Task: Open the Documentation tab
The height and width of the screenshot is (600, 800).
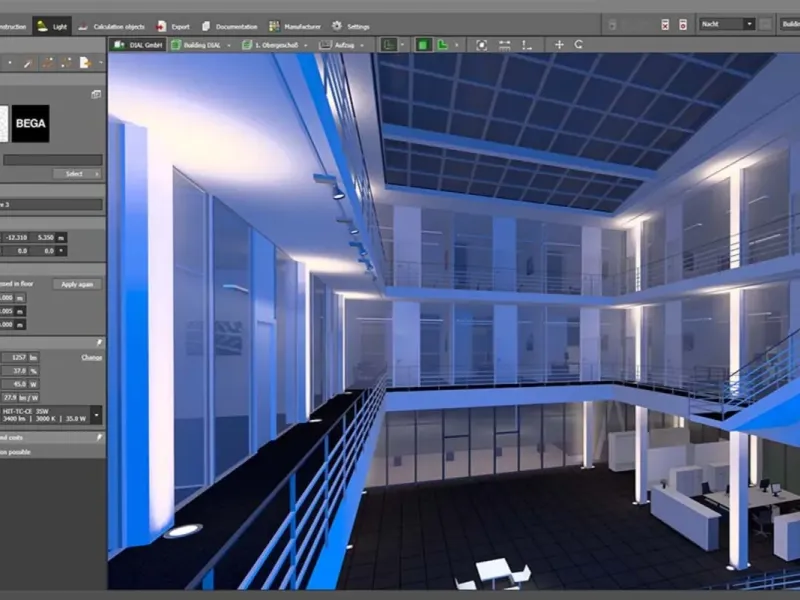Action: point(229,27)
